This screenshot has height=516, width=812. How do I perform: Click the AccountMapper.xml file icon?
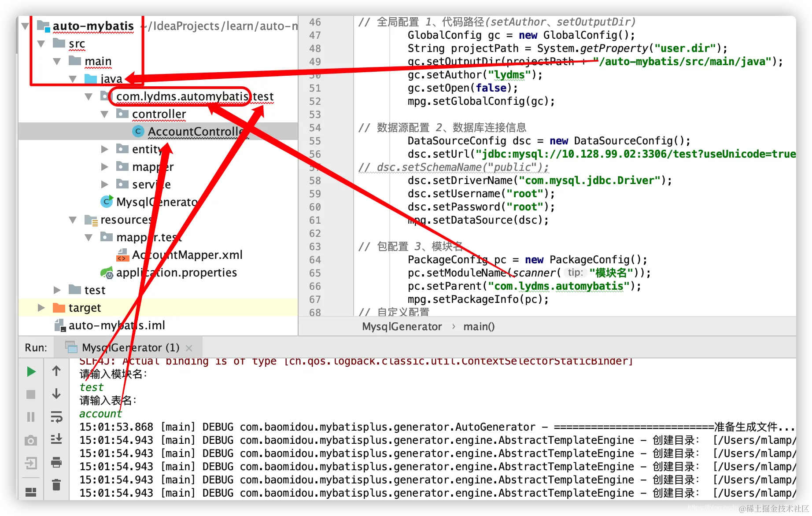coord(122,254)
